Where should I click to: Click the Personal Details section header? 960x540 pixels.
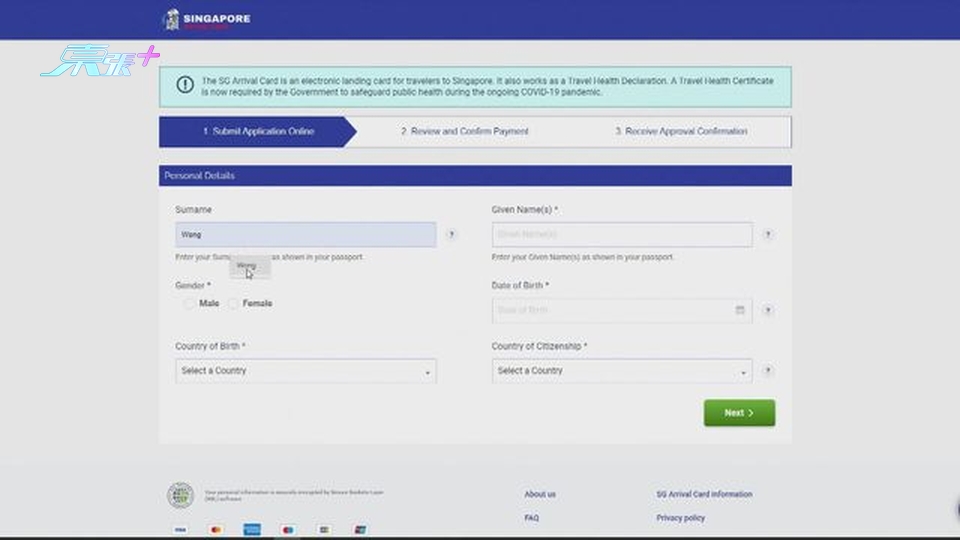pyautogui.click(x=475, y=176)
